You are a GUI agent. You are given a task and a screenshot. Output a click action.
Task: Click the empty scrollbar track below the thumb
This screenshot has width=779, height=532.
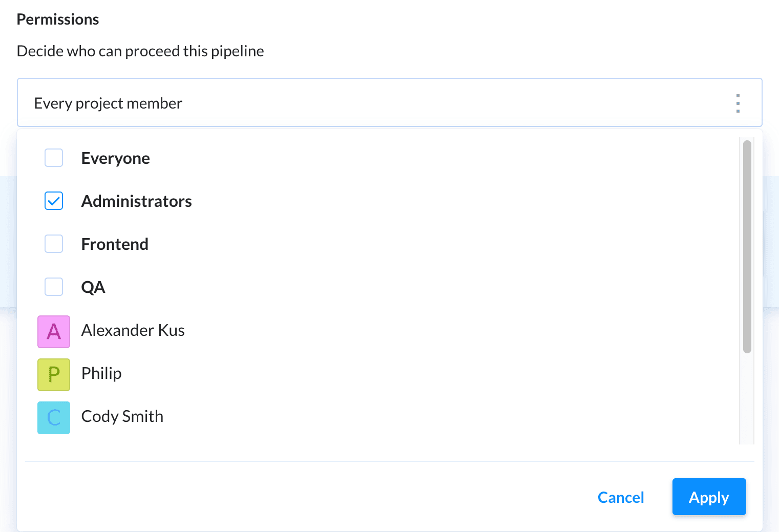click(x=747, y=399)
